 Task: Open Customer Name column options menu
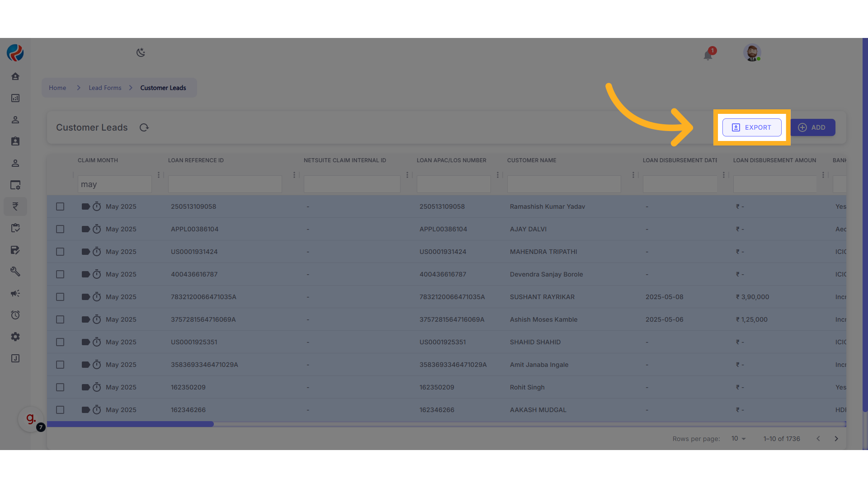pos(633,175)
